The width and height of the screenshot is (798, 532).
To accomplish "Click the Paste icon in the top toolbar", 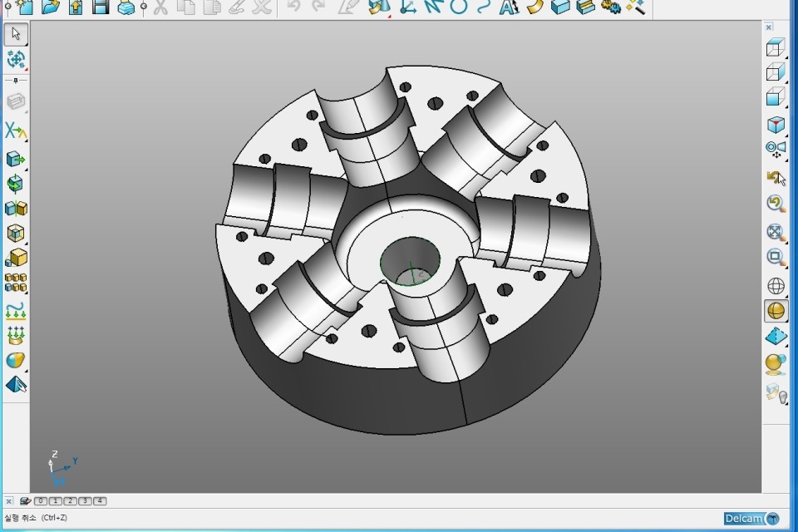I will click(212, 7).
